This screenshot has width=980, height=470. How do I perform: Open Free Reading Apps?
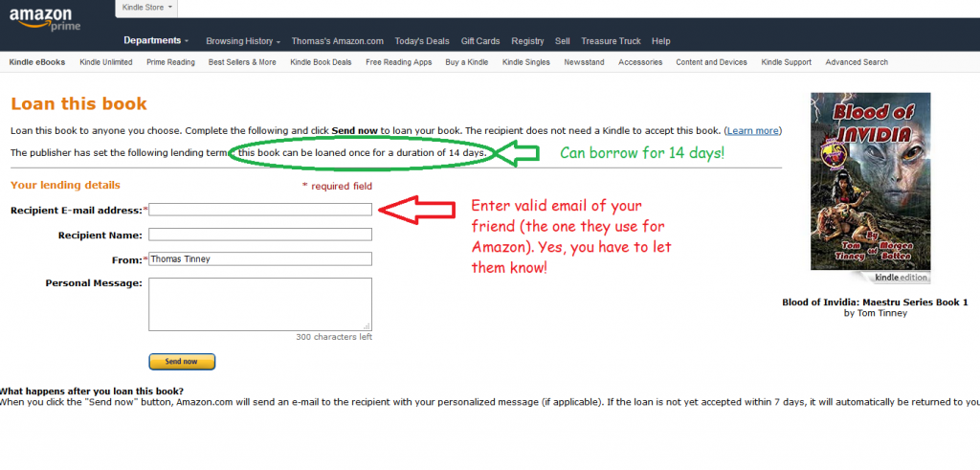coord(399,62)
